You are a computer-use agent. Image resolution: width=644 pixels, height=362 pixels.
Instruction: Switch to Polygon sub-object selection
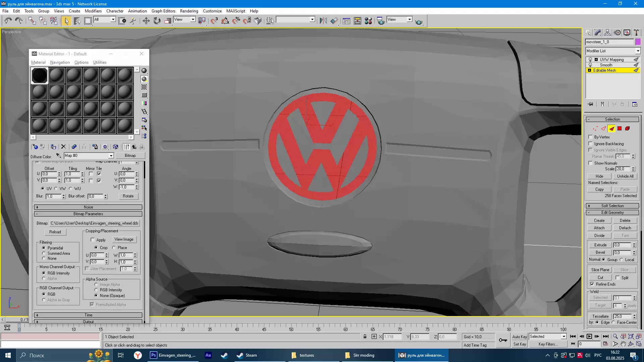(x=620, y=129)
